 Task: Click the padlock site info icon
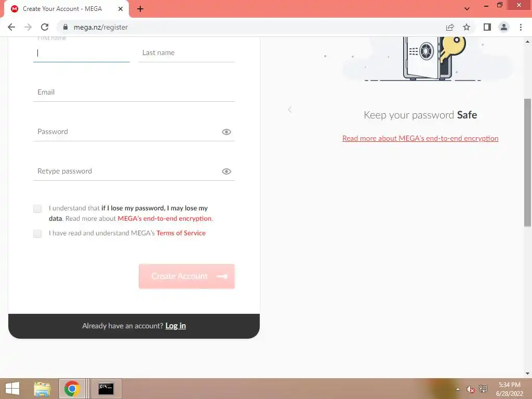[65, 27]
